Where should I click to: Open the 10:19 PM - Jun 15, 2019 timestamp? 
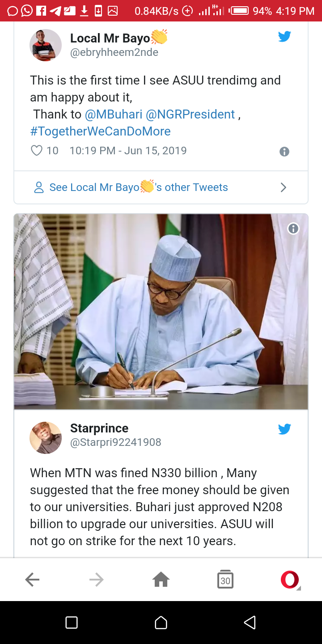pos(128,151)
